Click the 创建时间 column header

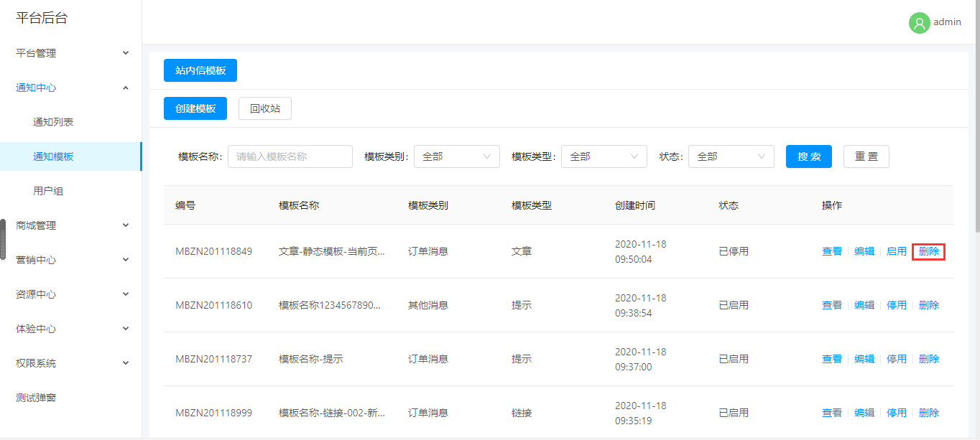635,205
